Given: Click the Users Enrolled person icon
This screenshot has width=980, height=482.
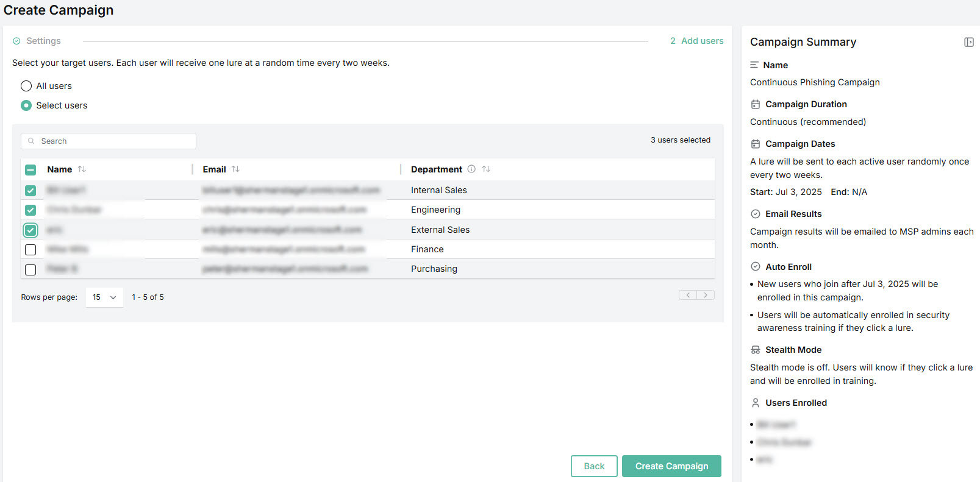Looking at the screenshot, I should [x=755, y=403].
